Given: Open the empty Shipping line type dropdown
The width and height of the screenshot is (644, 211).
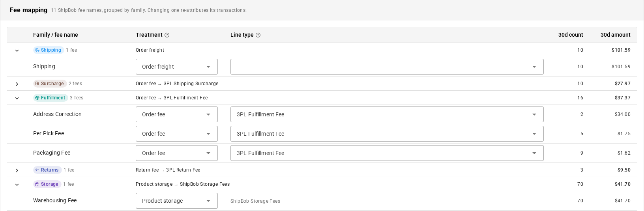Looking at the screenshot, I should (387, 67).
